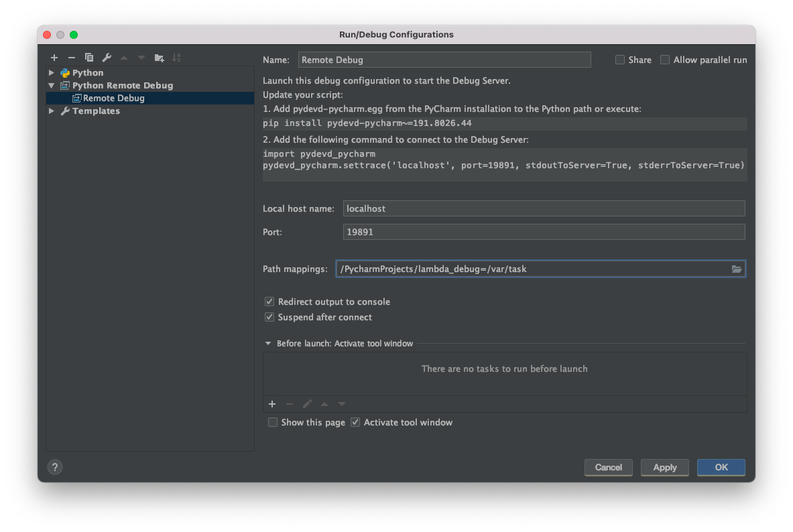The width and height of the screenshot is (793, 532).
Task: Expand the Templates tree item
Action: (x=52, y=111)
